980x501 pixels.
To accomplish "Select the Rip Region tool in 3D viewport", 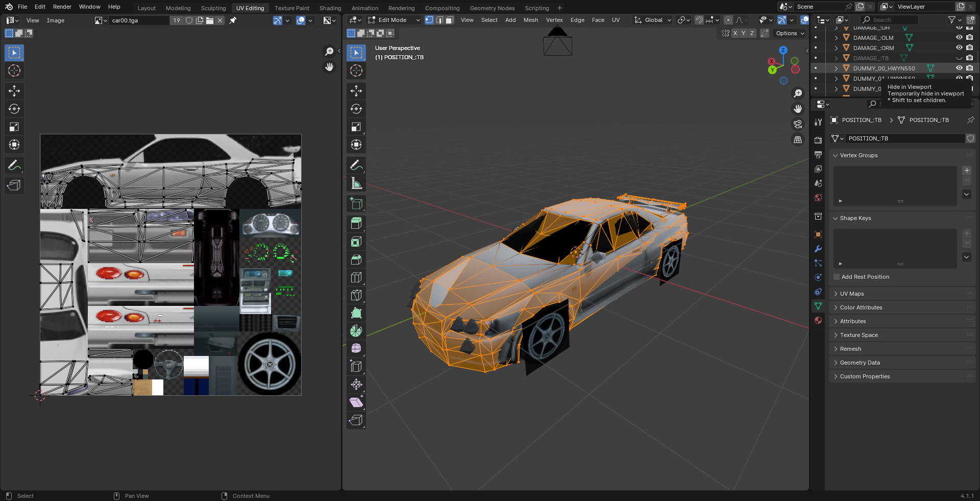I will pos(356,420).
